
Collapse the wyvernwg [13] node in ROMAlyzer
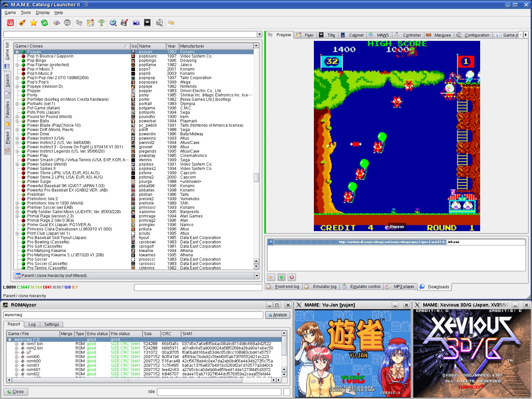10,339
